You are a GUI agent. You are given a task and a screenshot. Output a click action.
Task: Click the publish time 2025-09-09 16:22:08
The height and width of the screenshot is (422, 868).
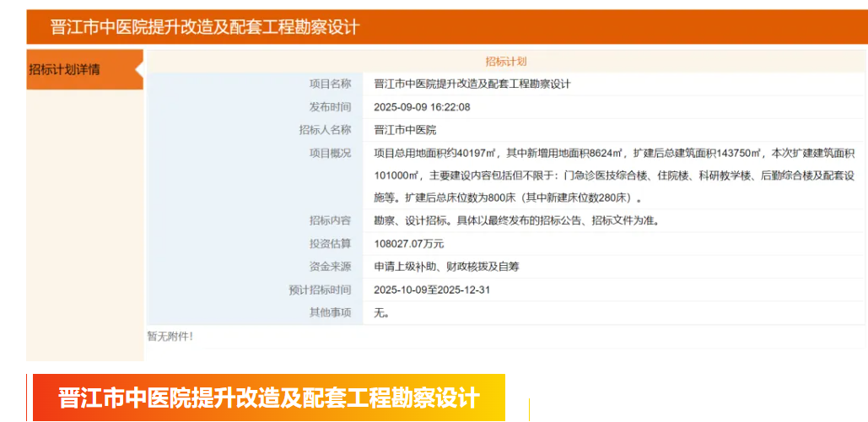tap(422, 107)
